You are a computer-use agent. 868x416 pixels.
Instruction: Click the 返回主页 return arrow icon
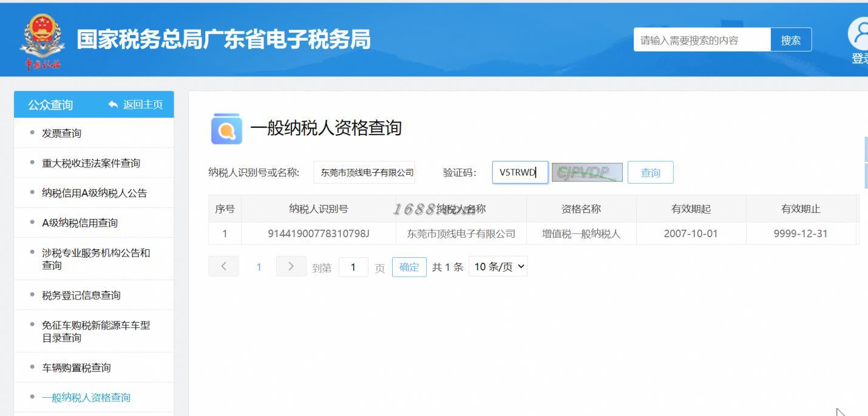tap(113, 104)
